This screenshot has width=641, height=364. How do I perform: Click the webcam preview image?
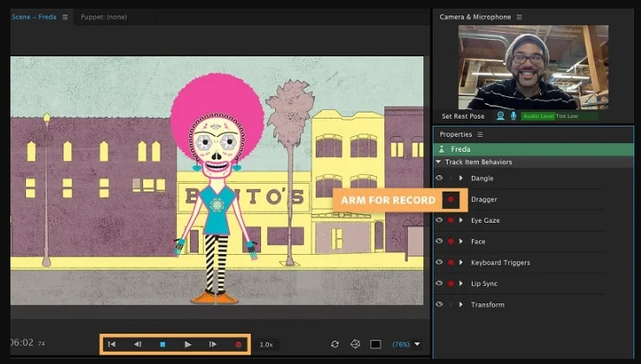[533, 67]
